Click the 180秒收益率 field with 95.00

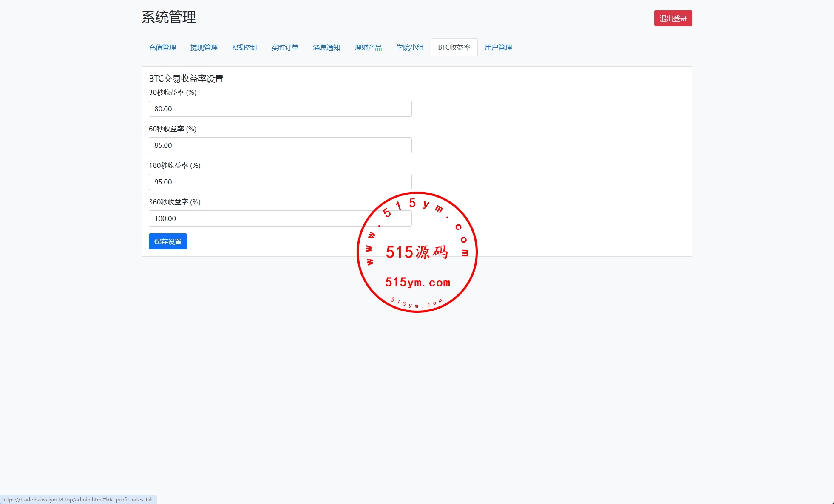pyautogui.click(x=280, y=182)
